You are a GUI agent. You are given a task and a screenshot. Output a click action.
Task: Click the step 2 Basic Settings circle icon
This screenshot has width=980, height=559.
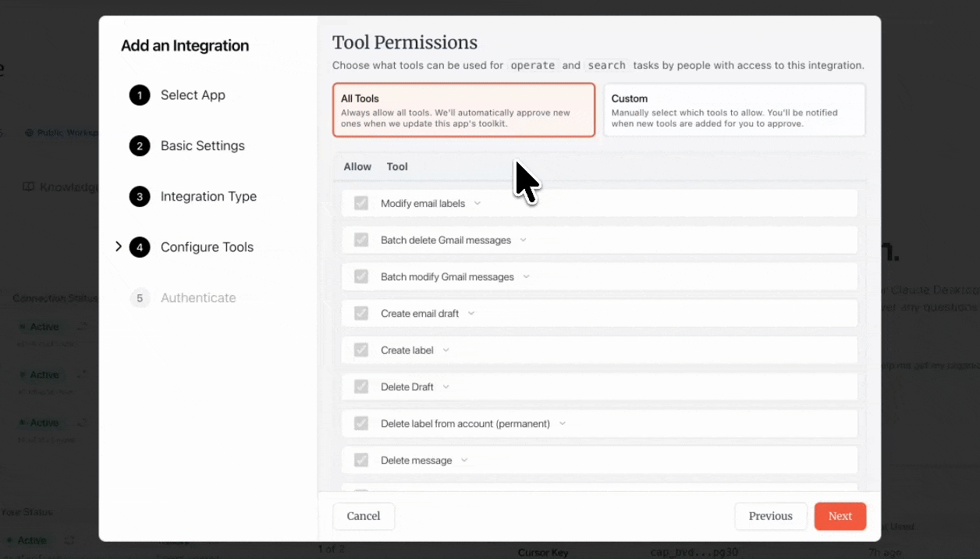point(140,146)
